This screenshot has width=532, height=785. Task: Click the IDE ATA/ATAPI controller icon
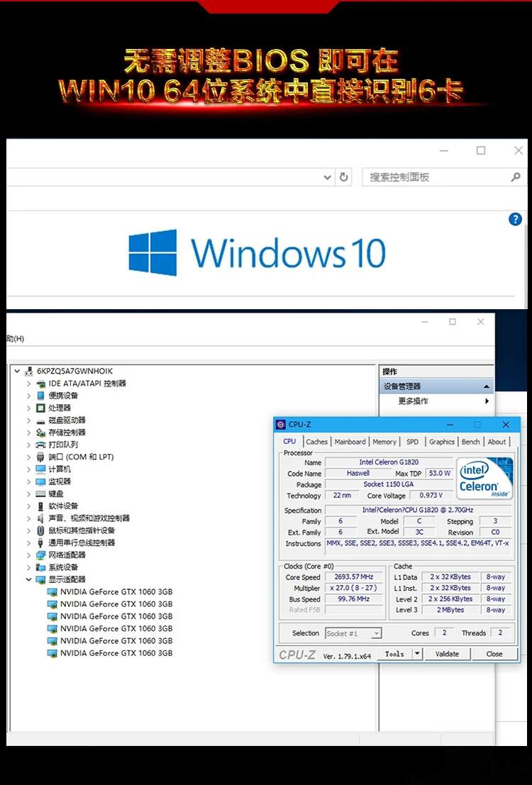click(40, 384)
